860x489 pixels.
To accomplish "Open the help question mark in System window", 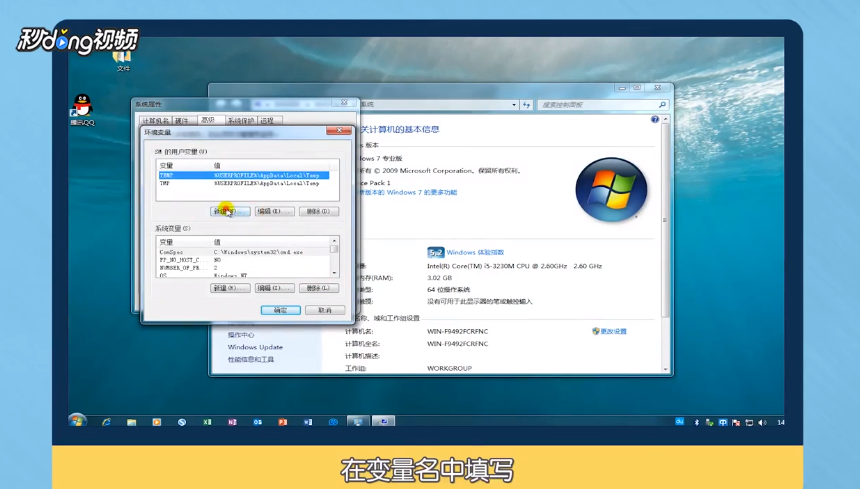I will (654, 119).
